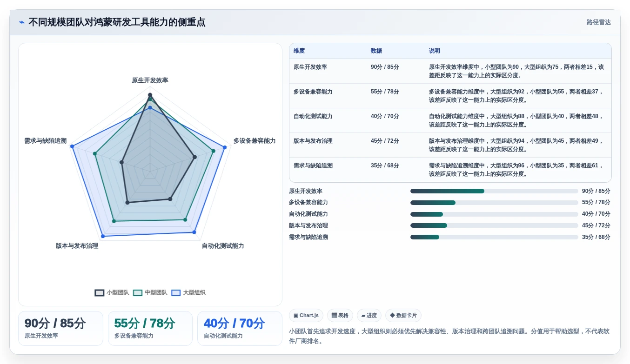
Task: Click the 原生开发效率 progress bar
Action: click(494, 191)
